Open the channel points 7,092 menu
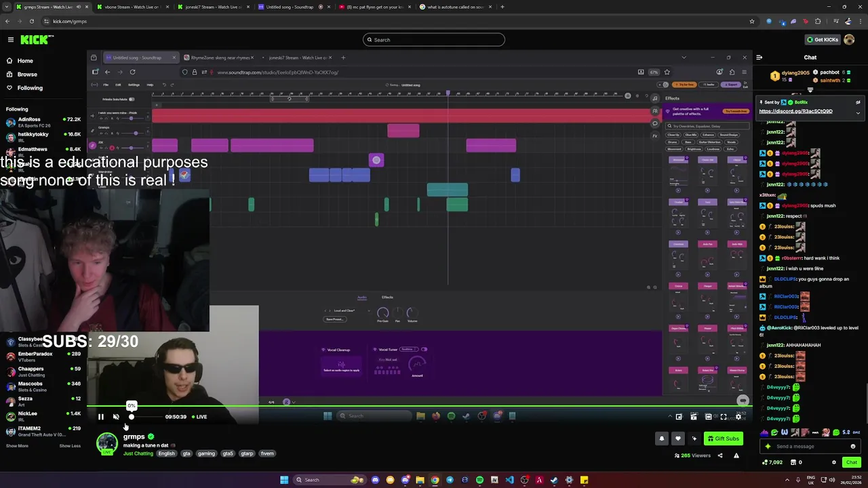 point(772,462)
